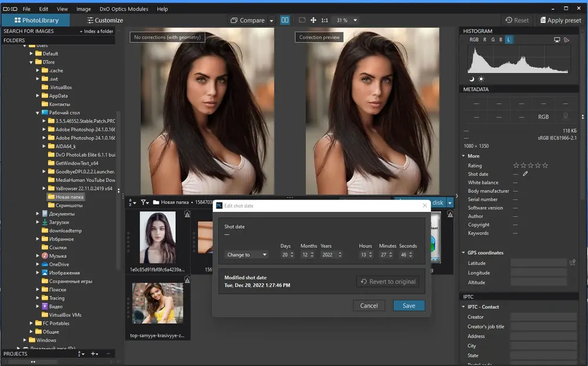Image resolution: width=588 pixels, height=366 pixels.
Task: Select the L histogram channel
Action: [x=509, y=39]
